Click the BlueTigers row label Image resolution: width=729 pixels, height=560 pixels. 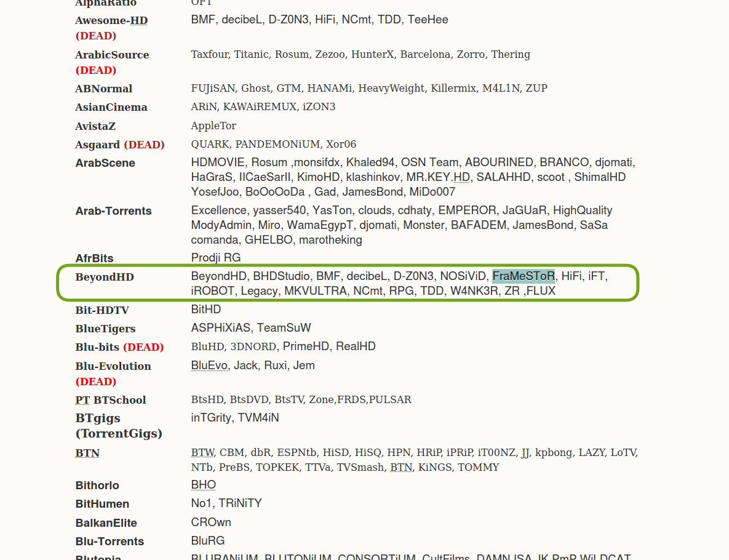pyautogui.click(x=106, y=329)
